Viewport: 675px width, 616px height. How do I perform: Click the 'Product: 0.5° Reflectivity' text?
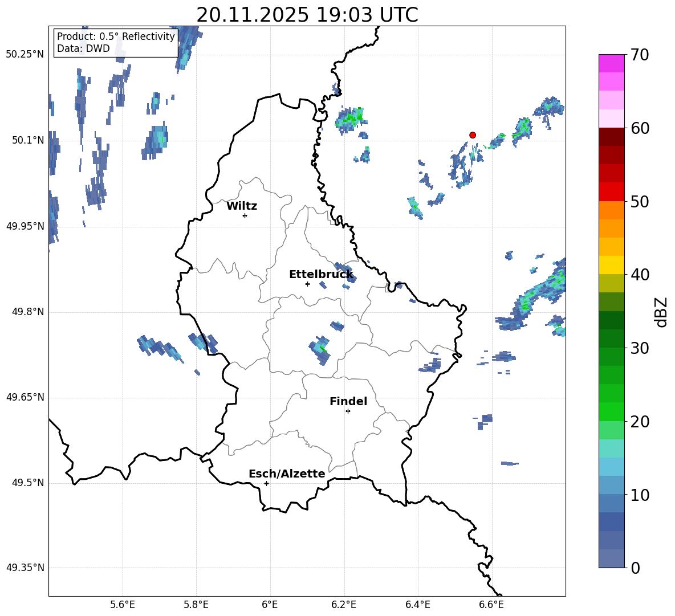116,36
